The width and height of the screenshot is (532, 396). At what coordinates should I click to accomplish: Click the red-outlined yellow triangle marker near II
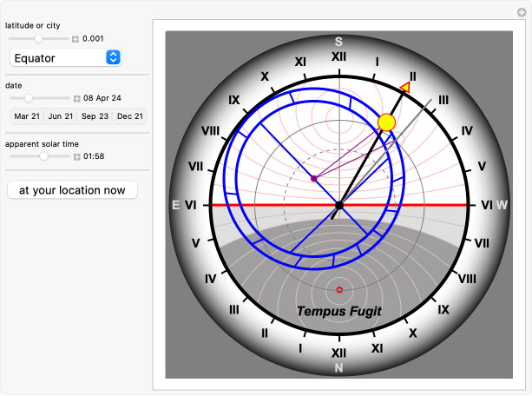click(x=404, y=87)
